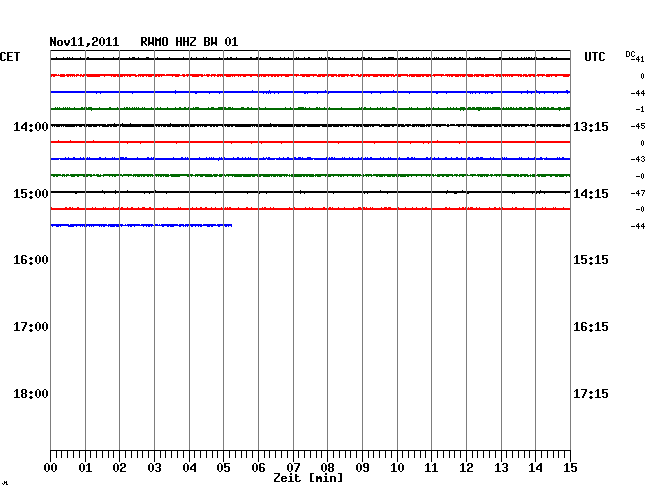The image size is (650, 494).
Task: Click the 13 minute axis label
Action: (x=501, y=467)
